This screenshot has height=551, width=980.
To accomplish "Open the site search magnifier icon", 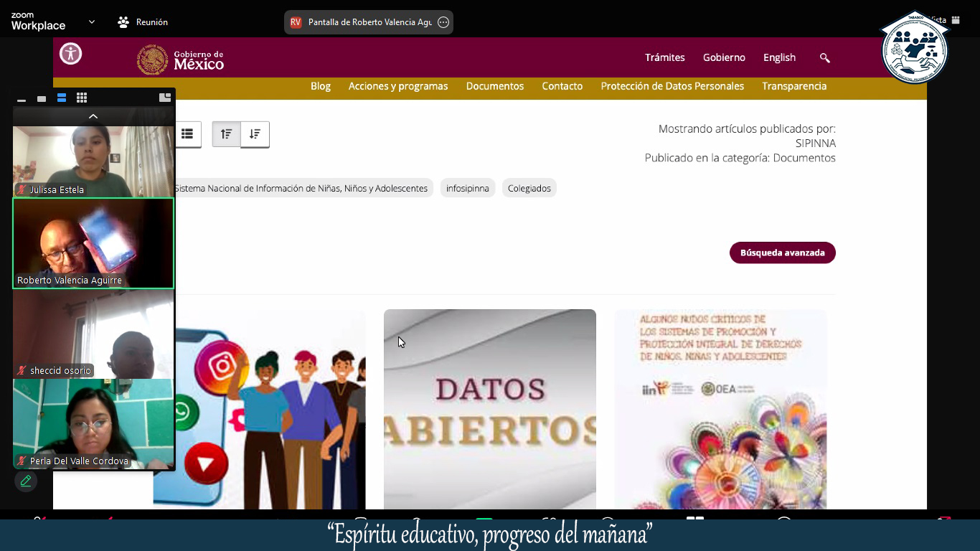I will (x=824, y=57).
